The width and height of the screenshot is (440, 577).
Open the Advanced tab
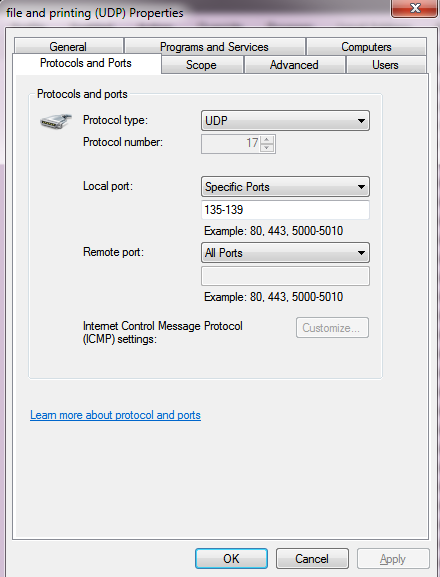coord(294,65)
